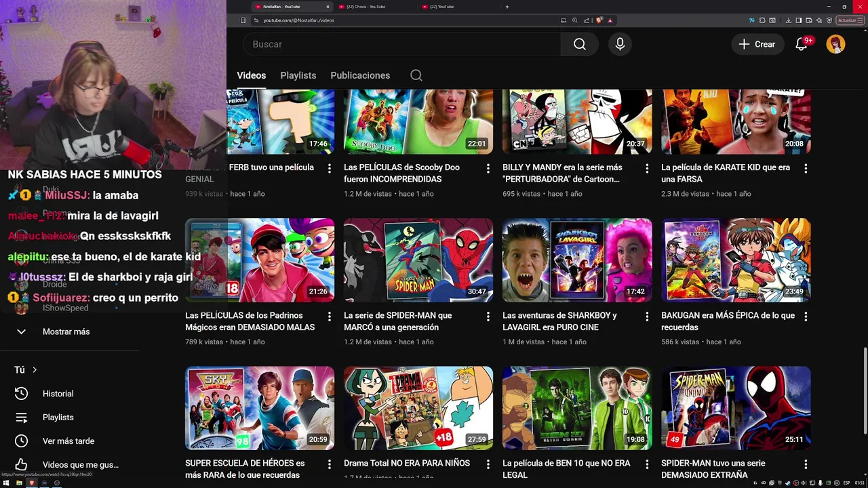Activate voice search microphone icon
The image size is (868, 488).
click(620, 44)
